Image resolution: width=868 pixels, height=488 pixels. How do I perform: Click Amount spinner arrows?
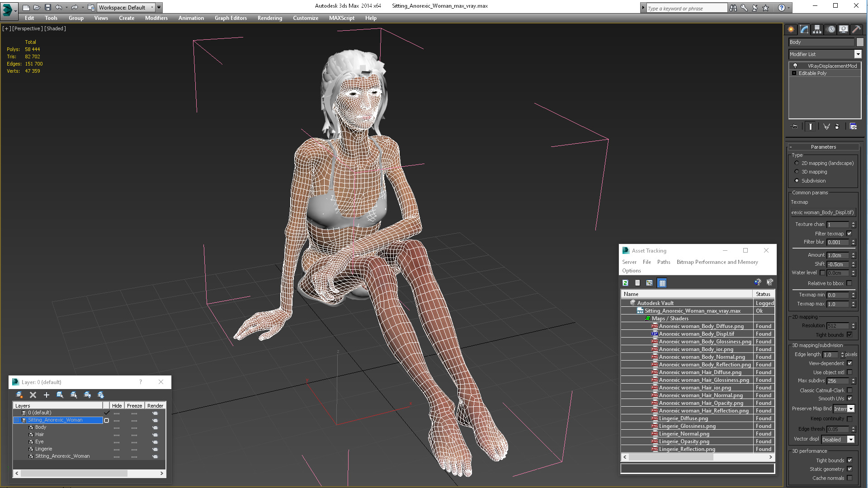[853, 255]
